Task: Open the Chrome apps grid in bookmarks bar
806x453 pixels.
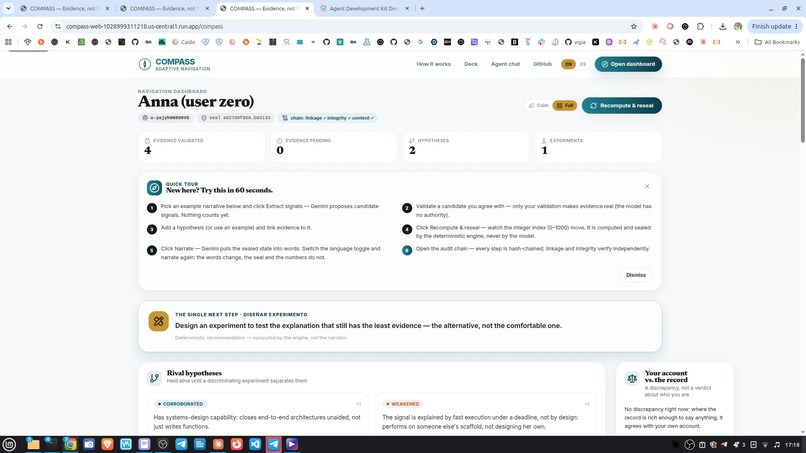Action: [8, 42]
